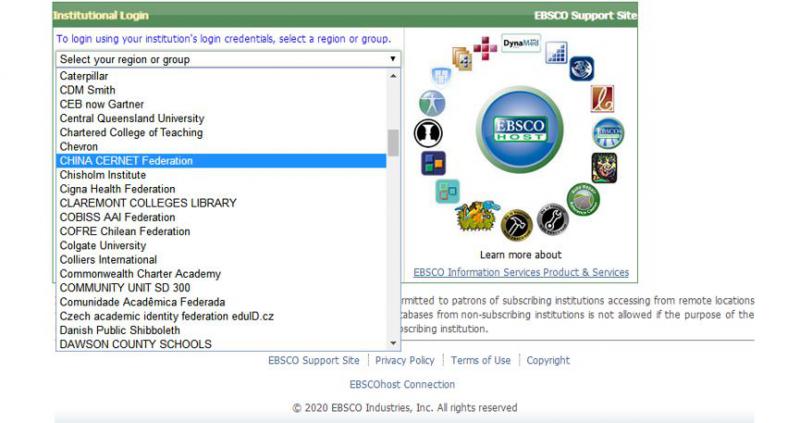Screen dimensions: 800x423
Task: Open EBSCO Support Site footer link
Action: (x=314, y=360)
